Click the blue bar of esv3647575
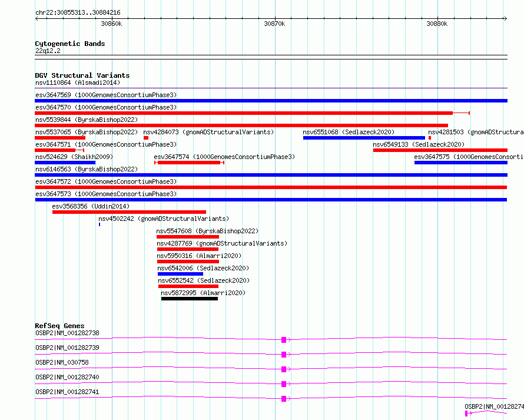The width and height of the screenshot is (524, 420). tap(461, 163)
